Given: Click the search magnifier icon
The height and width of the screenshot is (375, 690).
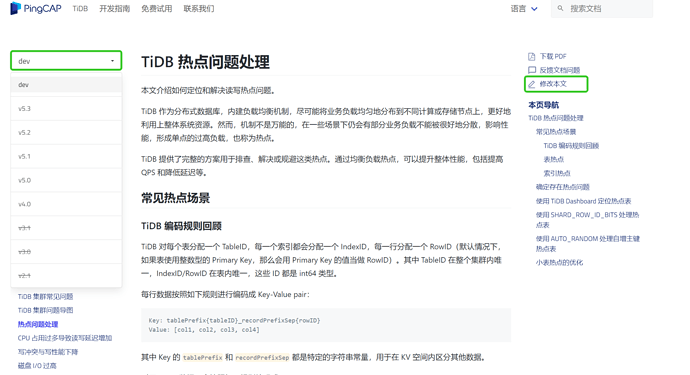Looking at the screenshot, I should pos(560,8).
